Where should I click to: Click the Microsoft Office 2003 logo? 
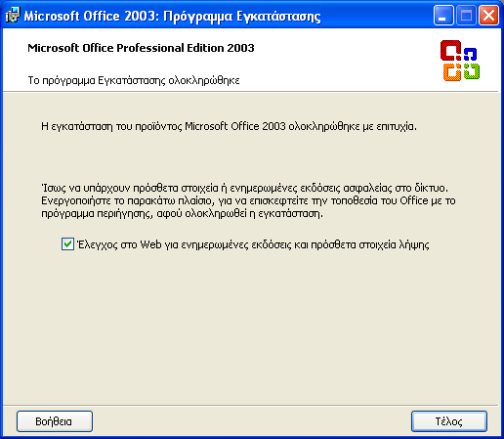460,61
